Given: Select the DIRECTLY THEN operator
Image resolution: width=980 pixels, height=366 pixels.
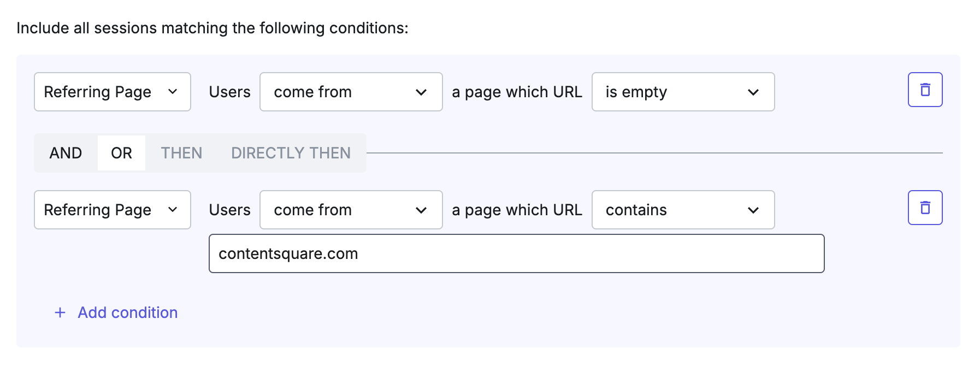Looking at the screenshot, I should point(291,153).
